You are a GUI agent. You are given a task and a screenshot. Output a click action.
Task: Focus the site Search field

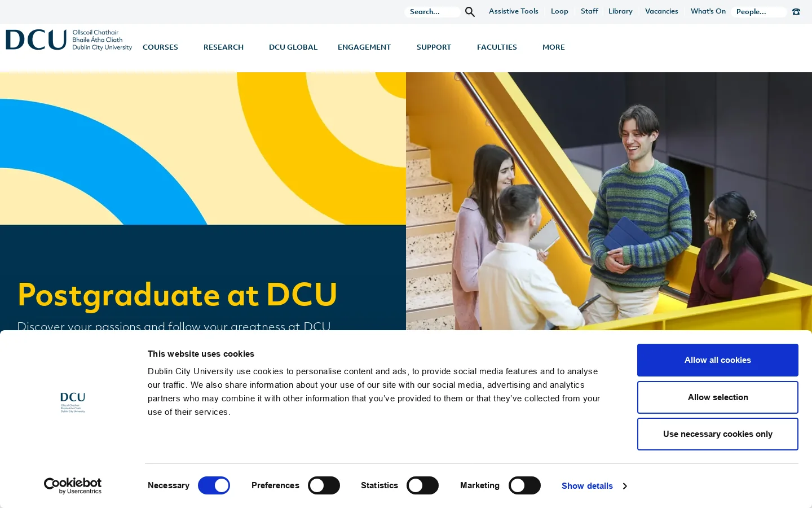tap(433, 12)
